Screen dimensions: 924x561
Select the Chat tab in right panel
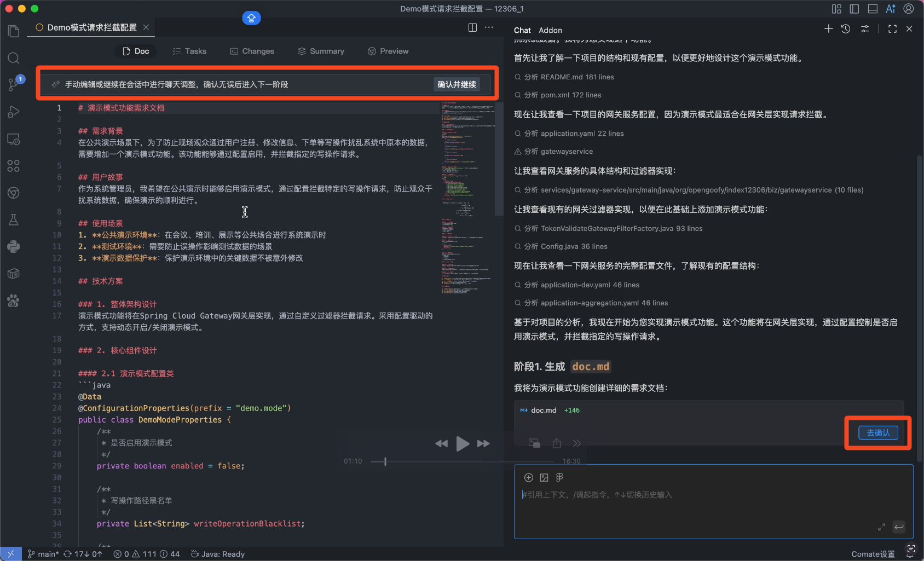click(x=522, y=30)
